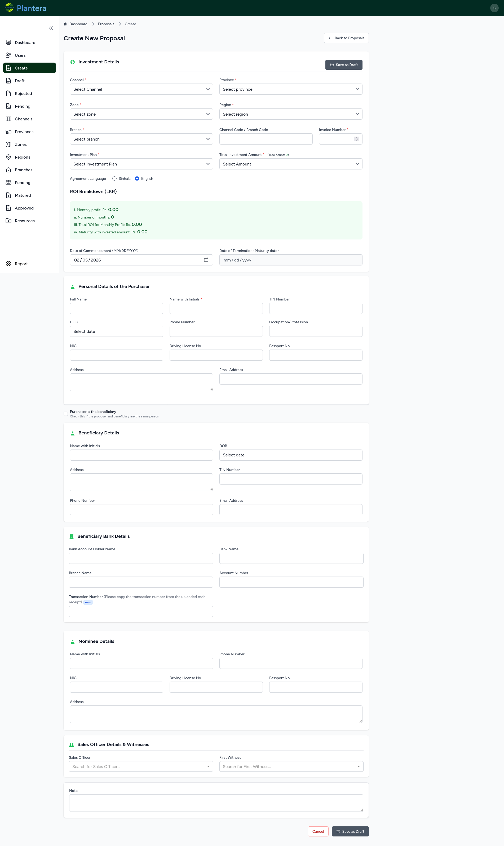Check the Purchaser is the beneficiary box
Screen dimensions: 504x846
click(x=65, y=414)
